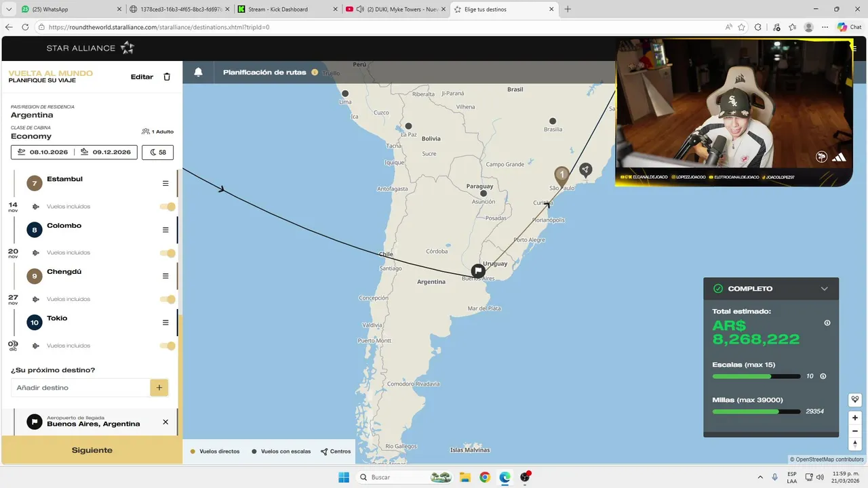Toggle Vuelos incluidos switch under Estambul
This screenshot has height=488, width=868.
click(x=167, y=207)
